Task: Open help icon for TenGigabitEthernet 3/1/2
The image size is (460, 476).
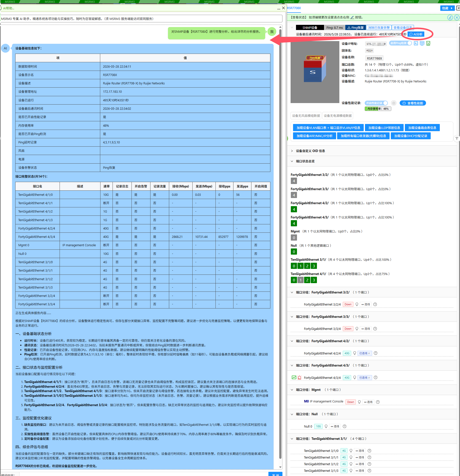Action: [369, 464]
